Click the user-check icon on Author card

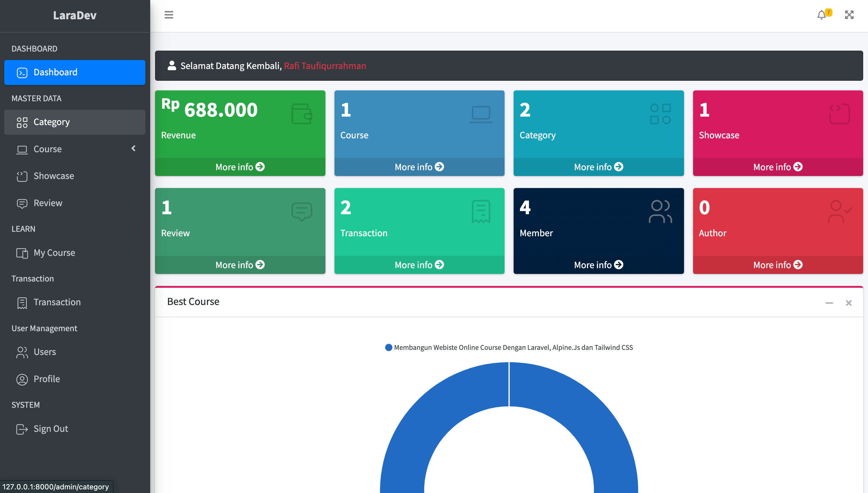[840, 212]
